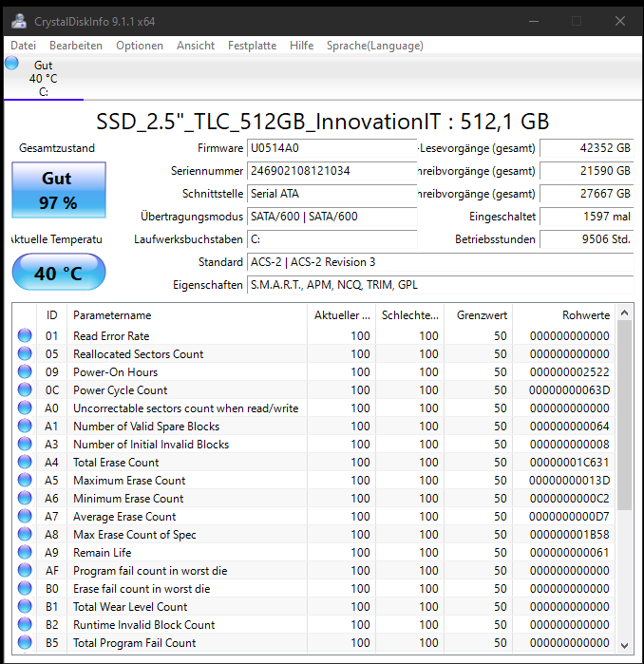
Task: Click the status orb of Erase fail count row
Action: coord(25,588)
